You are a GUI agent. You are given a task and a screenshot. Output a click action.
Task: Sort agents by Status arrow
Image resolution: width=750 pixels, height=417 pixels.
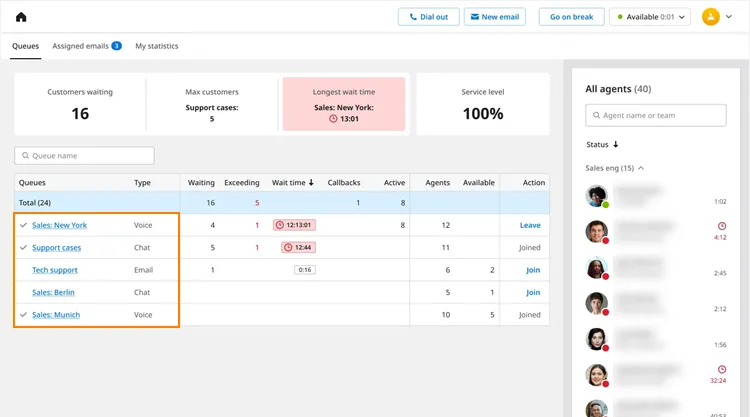[616, 144]
